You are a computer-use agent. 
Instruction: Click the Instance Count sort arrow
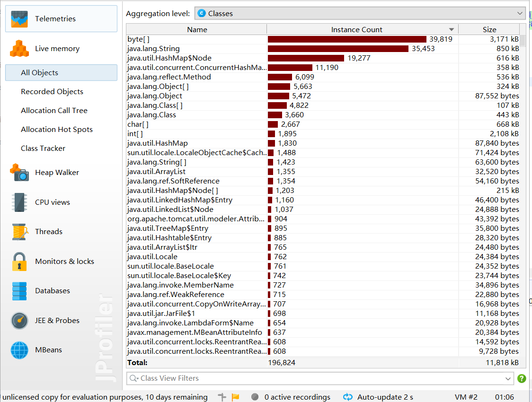pos(451,29)
